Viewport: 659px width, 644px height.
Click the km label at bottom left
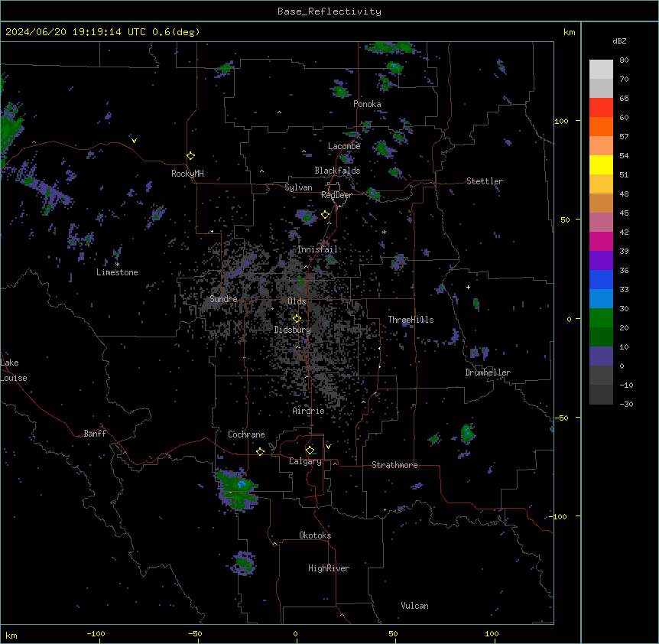point(11,635)
